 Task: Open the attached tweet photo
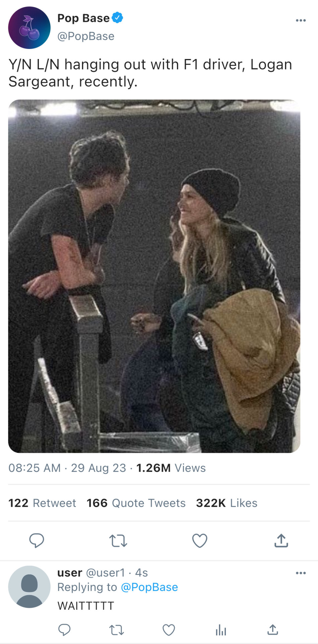(x=154, y=276)
